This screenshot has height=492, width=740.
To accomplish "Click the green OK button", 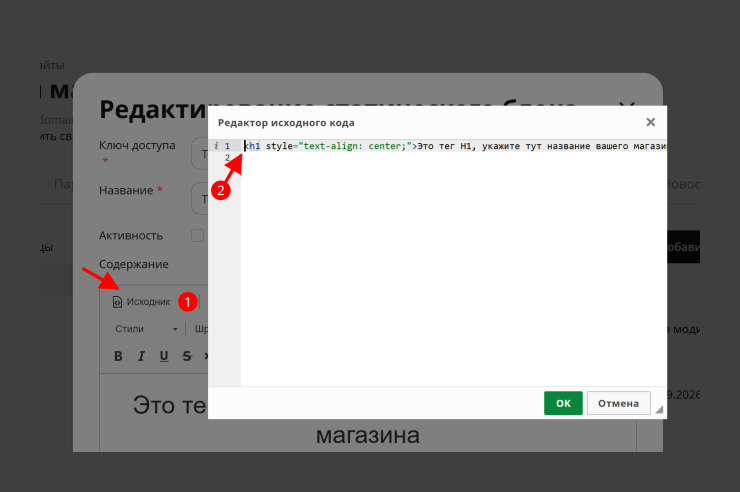I will click(563, 403).
